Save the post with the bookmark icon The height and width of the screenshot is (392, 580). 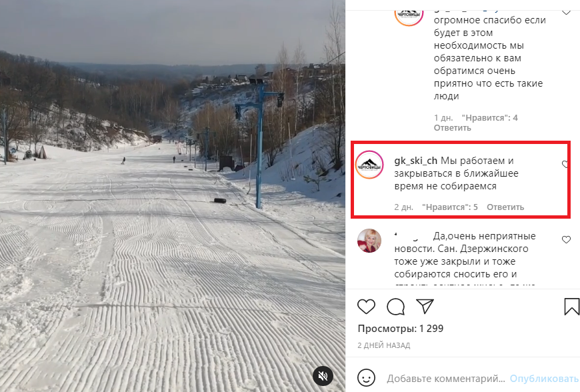(571, 307)
